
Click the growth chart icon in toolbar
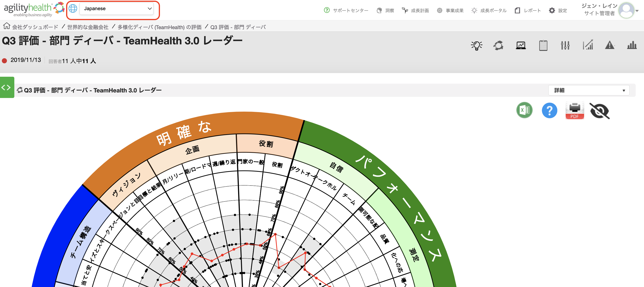pos(588,45)
